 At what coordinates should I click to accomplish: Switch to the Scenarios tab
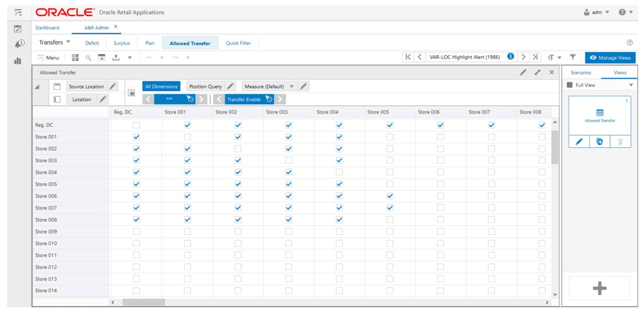[x=581, y=72]
